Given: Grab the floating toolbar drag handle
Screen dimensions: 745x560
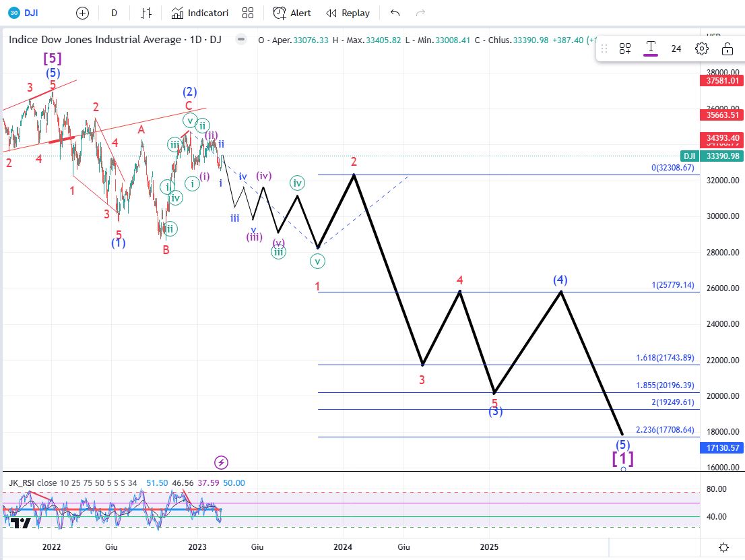Looking at the screenshot, I should [x=604, y=49].
